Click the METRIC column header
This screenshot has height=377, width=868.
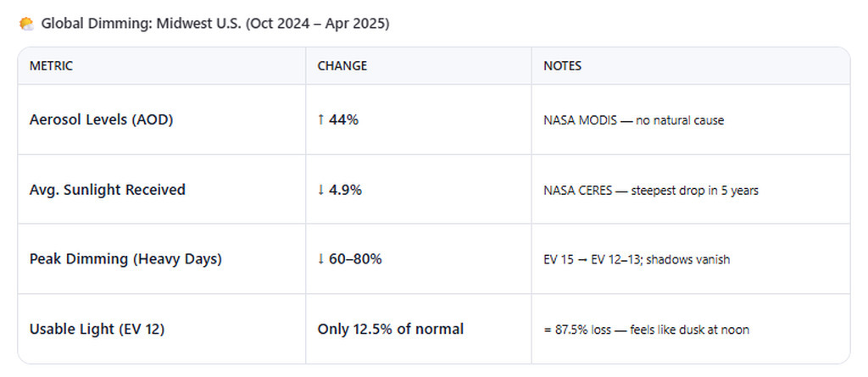click(x=52, y=66)
